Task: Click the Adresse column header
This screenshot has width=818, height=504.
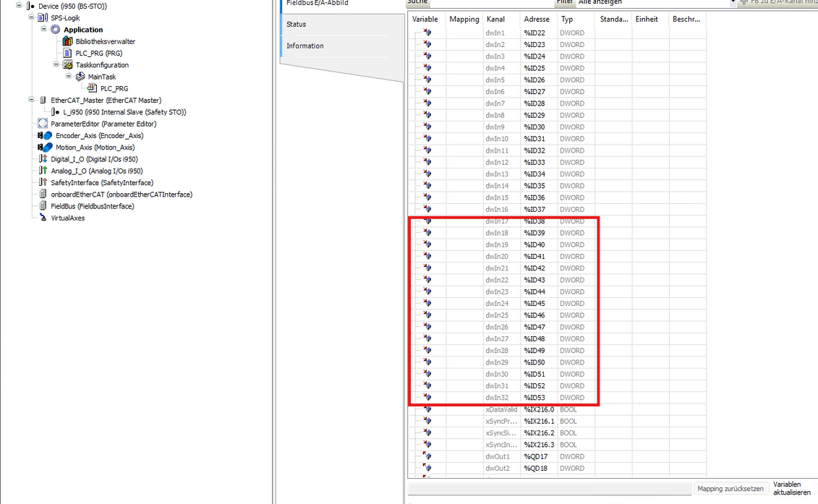Action: click(x=537, y=19)
